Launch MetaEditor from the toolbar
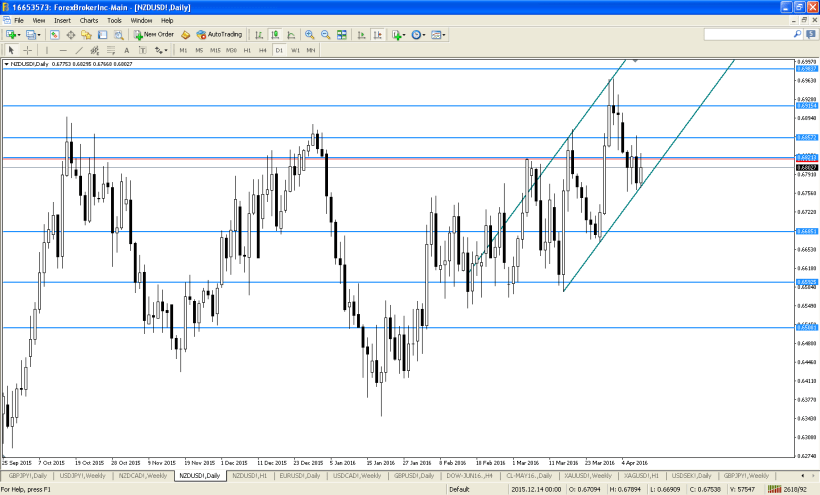Screen dimensions: 820x495 click(185, 34)
